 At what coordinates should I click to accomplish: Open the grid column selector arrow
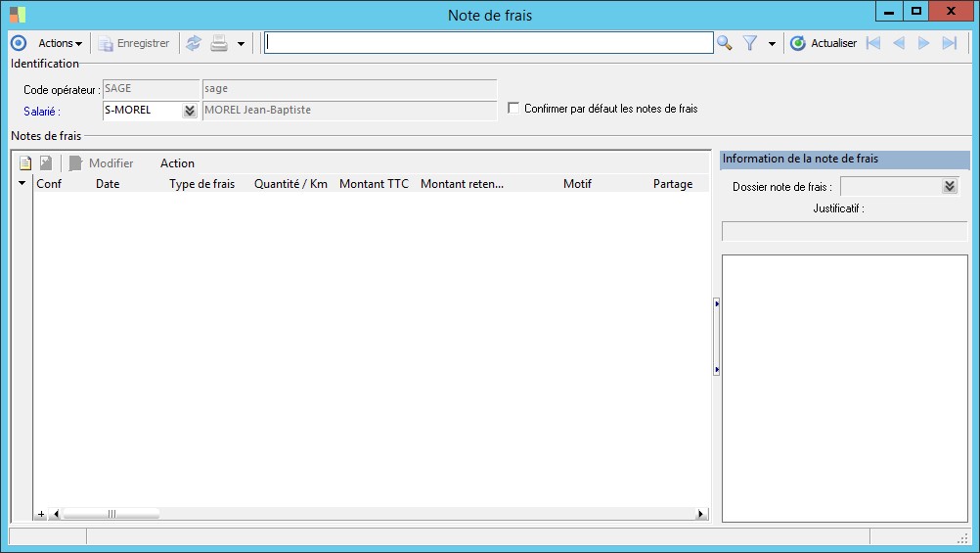pyautogui.click(x=22, y=183)
